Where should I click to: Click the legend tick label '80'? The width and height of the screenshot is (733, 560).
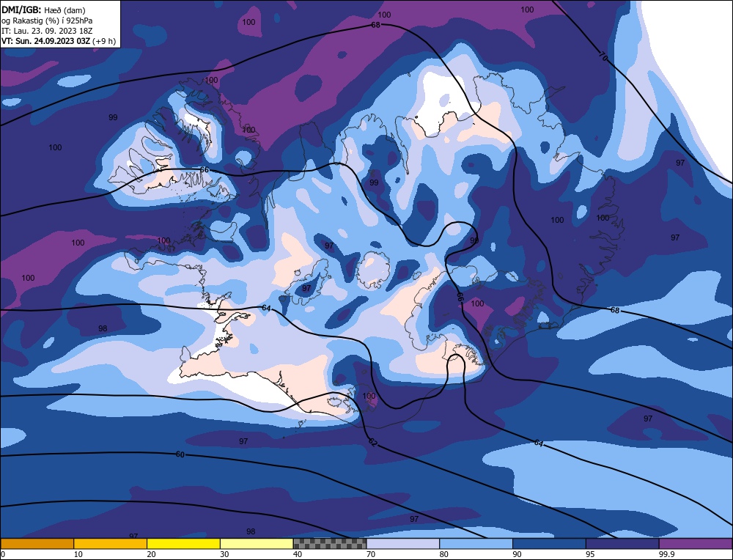[x=444, y=554]
